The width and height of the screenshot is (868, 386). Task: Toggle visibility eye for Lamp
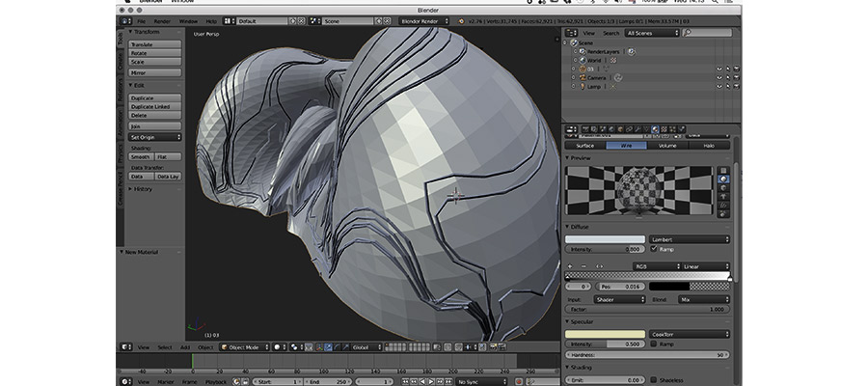pyautogui.click(x=719, y=87)
